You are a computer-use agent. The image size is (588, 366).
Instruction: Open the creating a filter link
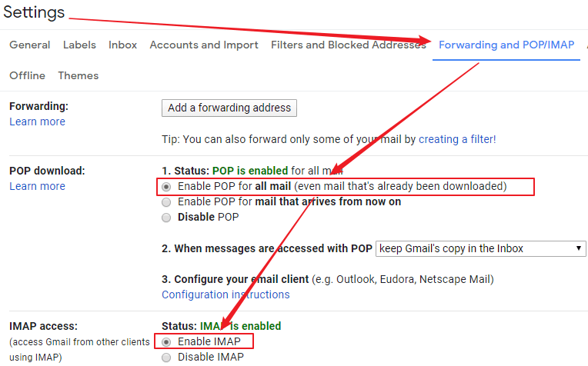(x=456, y=139)
